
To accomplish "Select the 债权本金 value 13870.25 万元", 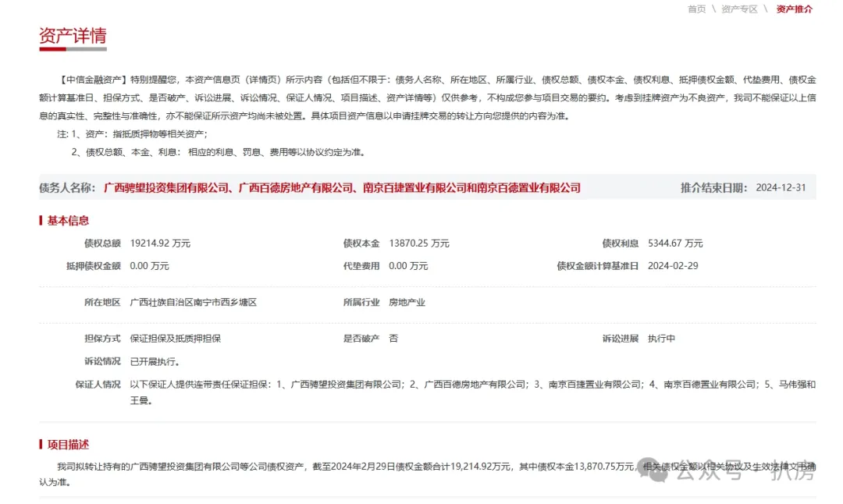I will point(419,243).
